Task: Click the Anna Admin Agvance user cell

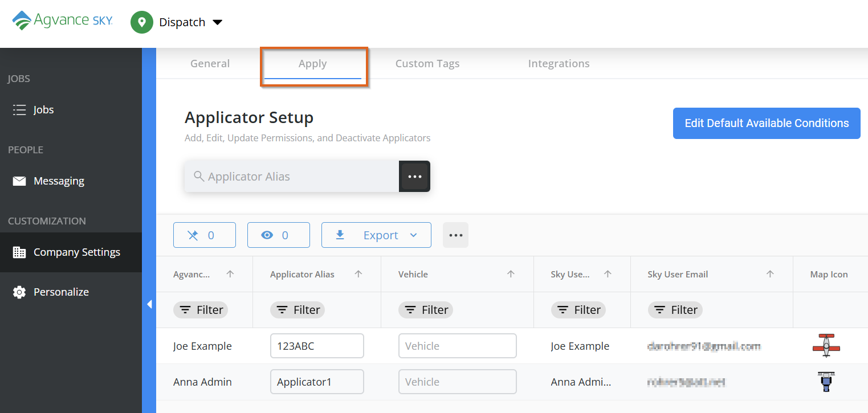Action: click(202, 382)
